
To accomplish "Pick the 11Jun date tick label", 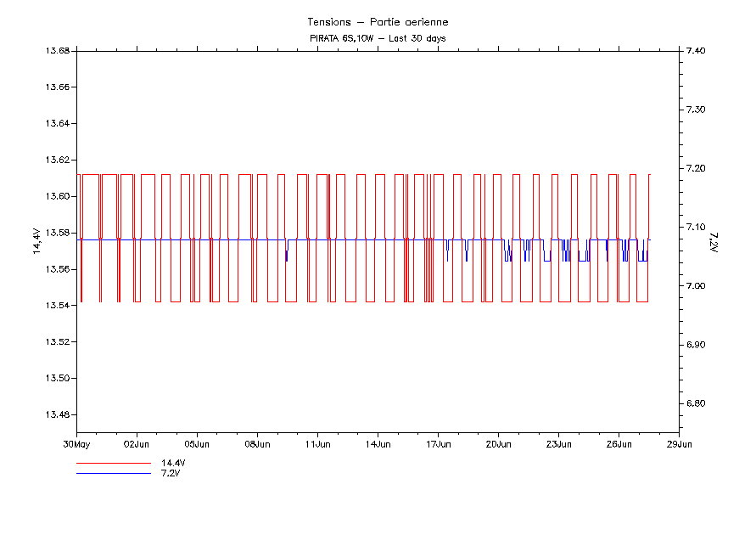I will pos(317,443).
